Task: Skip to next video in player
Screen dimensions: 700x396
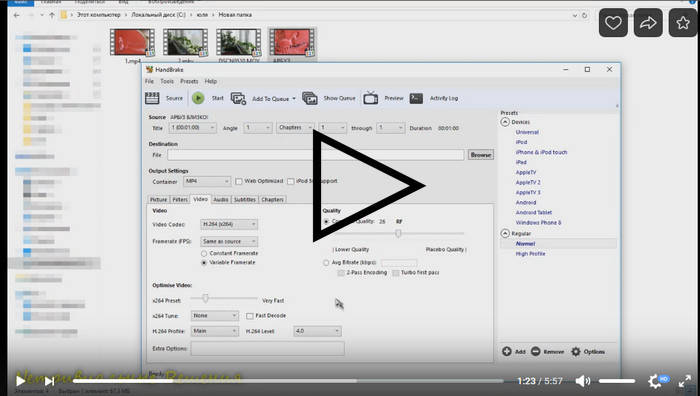Action: coord(49,381)
